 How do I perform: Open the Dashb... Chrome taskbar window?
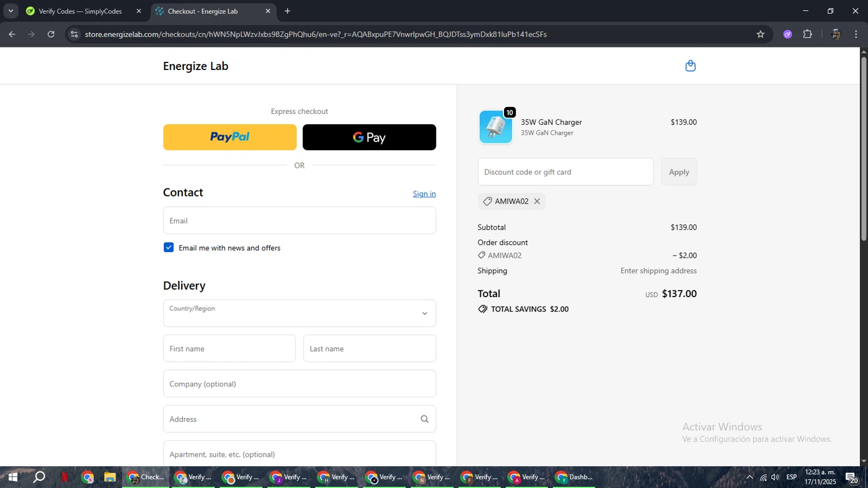click(x=574, y=477)
